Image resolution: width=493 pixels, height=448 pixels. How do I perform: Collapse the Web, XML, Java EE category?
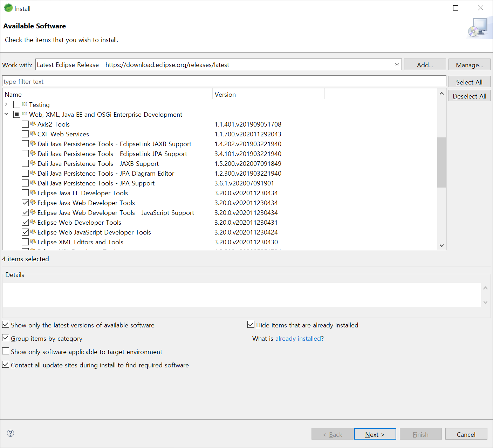click(6, 114)
